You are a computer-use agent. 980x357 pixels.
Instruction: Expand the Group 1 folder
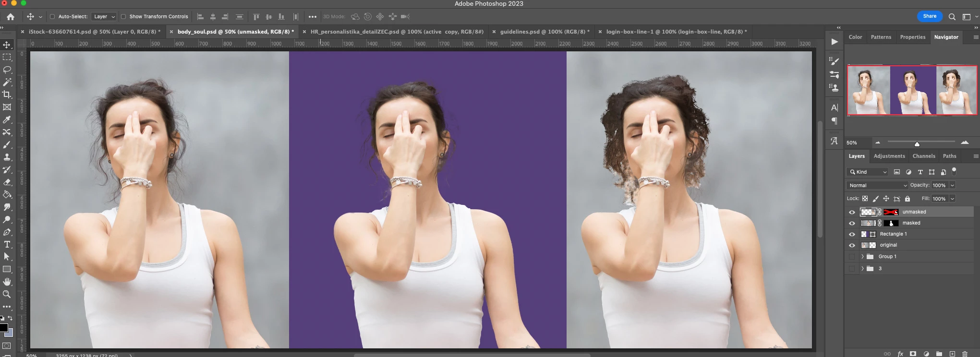coord(862,257)
